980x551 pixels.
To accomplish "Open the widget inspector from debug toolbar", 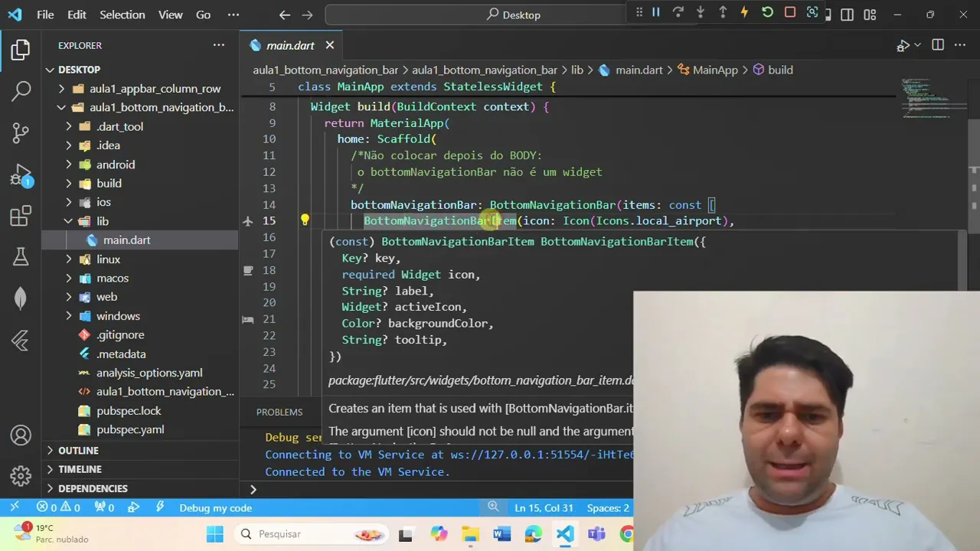I will (812, 12).
